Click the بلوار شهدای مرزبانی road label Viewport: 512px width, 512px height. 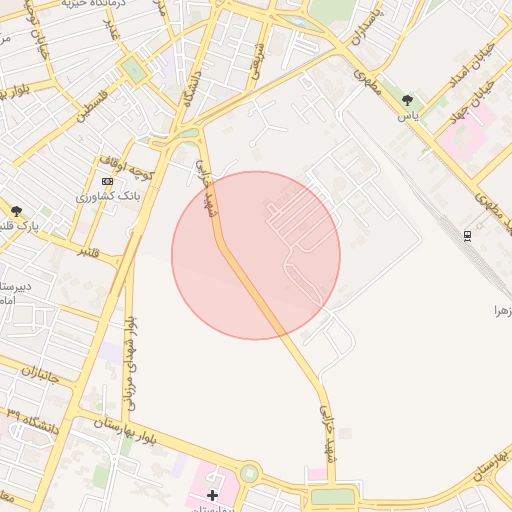[x=131, y=364]
